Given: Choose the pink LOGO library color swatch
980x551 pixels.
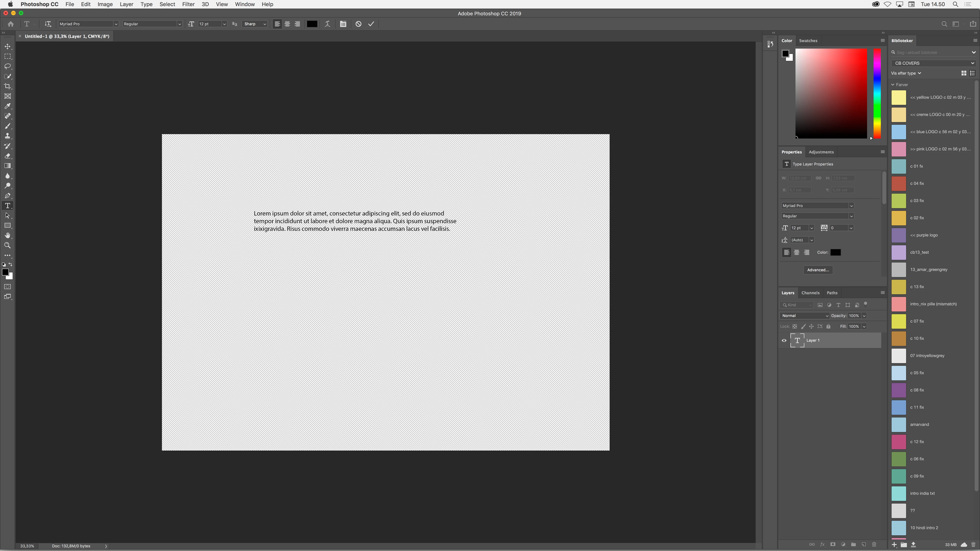Looking at the screenshot, I should coord(899,149).
